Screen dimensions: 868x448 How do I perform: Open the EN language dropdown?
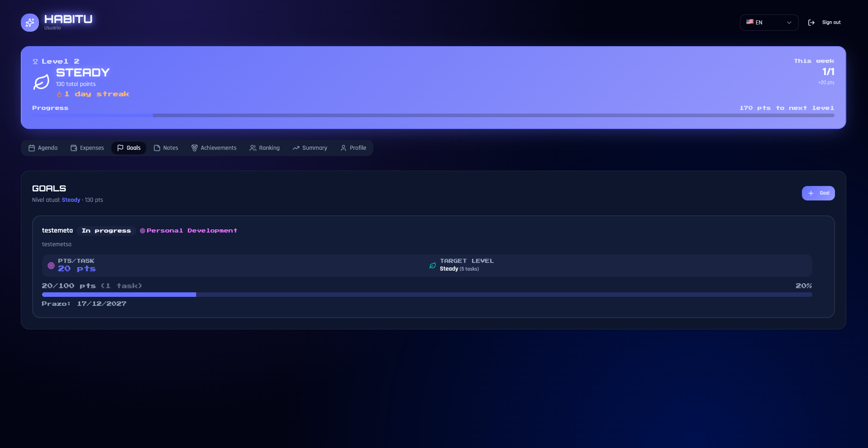(769, 23)
